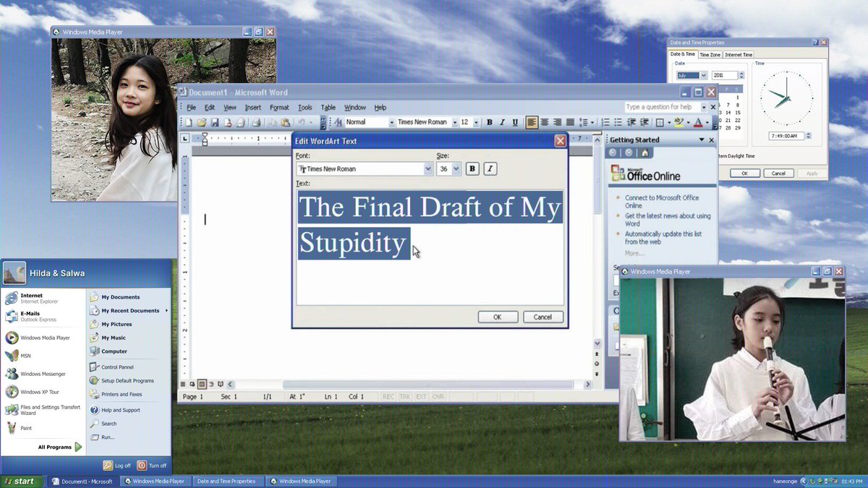The image size is (868, 488).
Task: Toggle the Italic I button in WordArt dialog
Action: (490, 168)
